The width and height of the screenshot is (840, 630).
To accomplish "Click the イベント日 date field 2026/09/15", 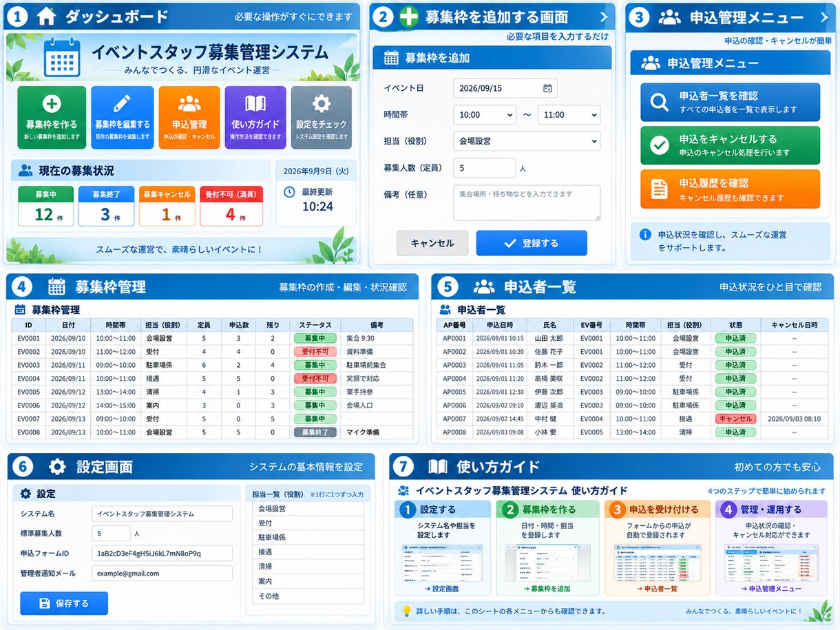I will 505,88.
